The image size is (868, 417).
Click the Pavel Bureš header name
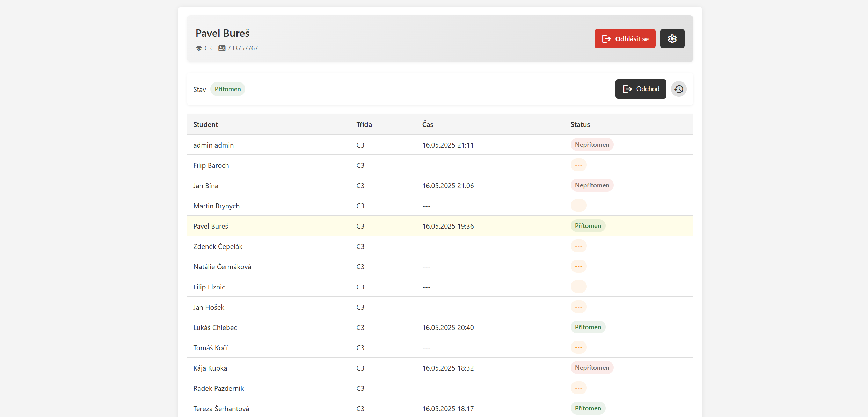coord(223,33)
